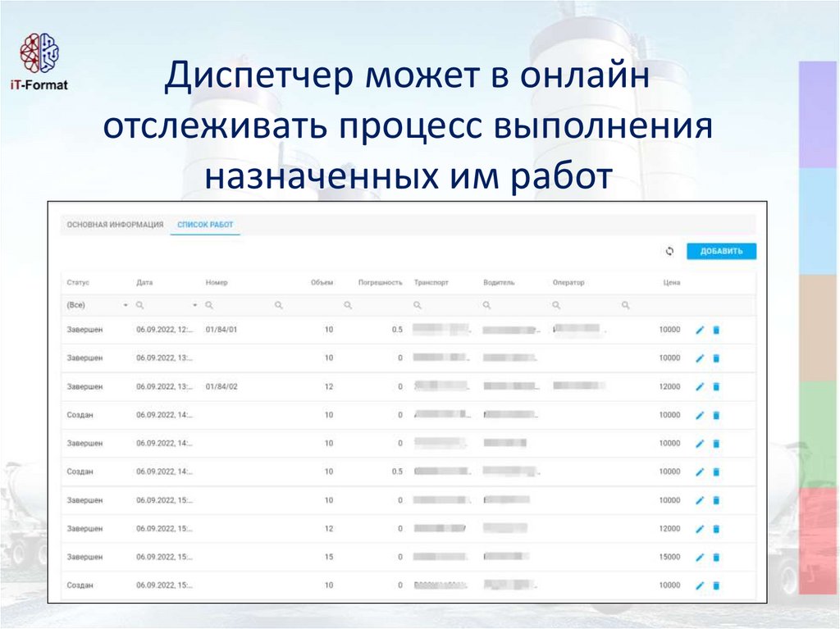Click the date cell 06.09.2022, 12:
The image size is (840, 629).
pos(164,330)
